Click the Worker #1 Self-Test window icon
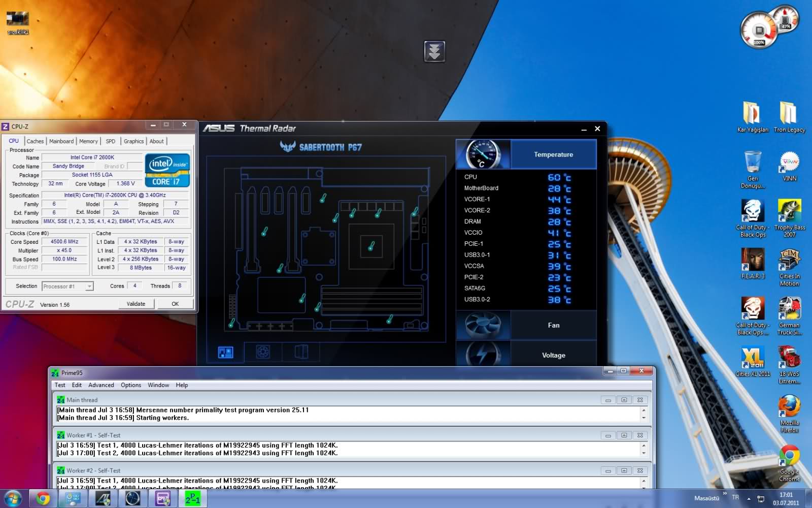This screenshot has width=812, height=508. tap(61, 435)
